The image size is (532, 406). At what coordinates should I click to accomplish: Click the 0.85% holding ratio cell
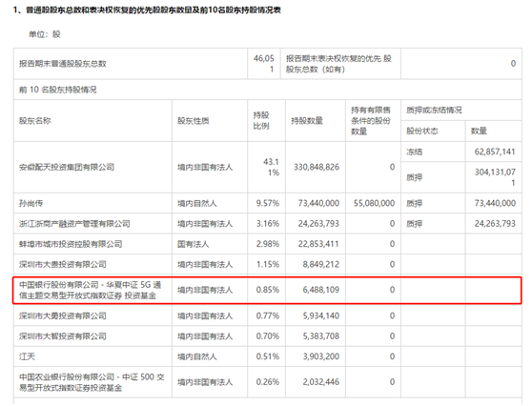tap(267, 290)
